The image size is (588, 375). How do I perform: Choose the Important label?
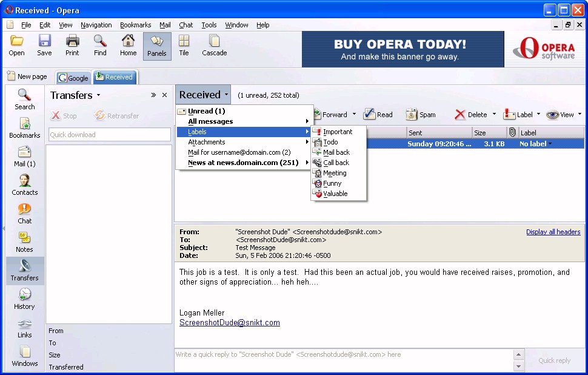coord(339,132)
